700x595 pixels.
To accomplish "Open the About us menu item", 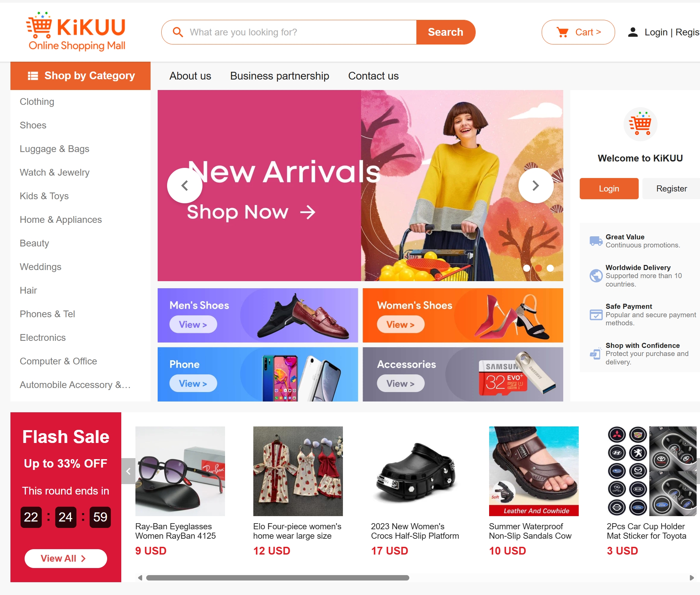I will 190,76.
